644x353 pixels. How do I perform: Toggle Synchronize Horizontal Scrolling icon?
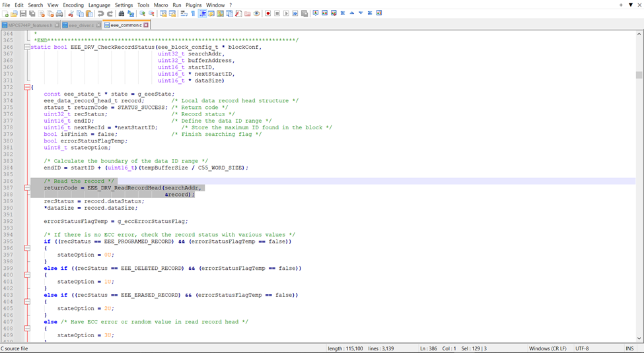pos(172,14)
